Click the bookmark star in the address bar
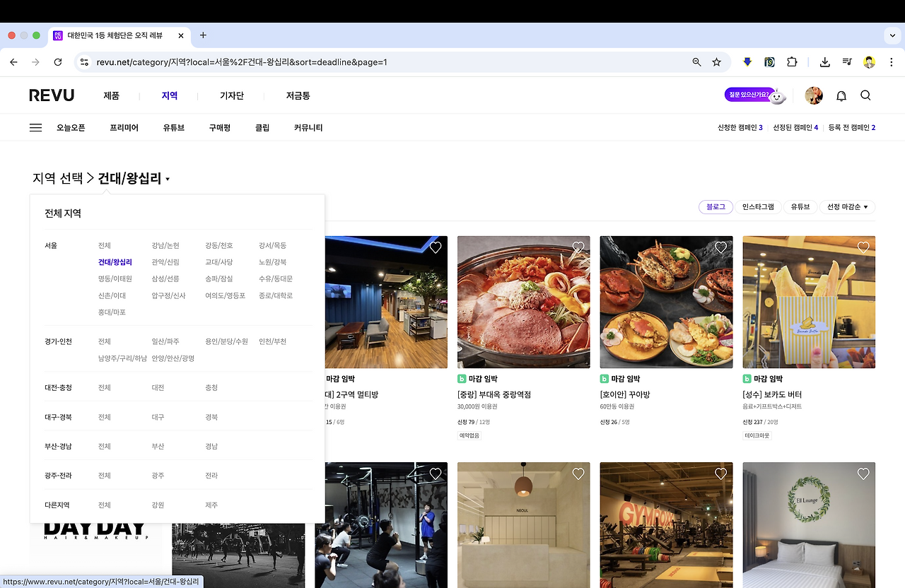905x588 pixels. (x=717, y=62)
